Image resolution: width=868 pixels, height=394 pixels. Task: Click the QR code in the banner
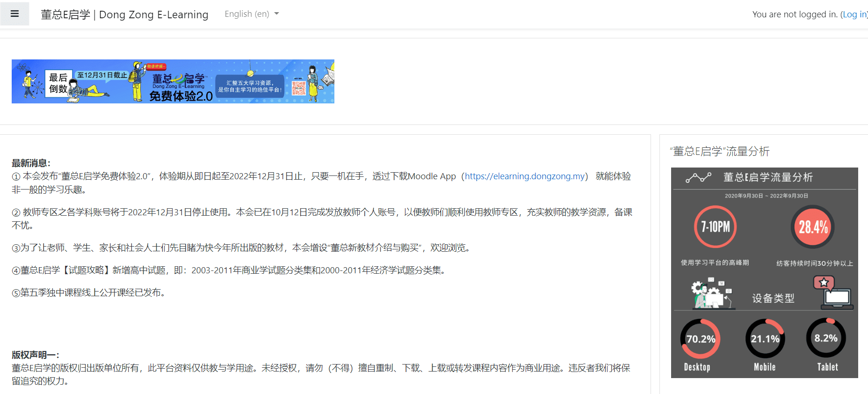[298, 88]
